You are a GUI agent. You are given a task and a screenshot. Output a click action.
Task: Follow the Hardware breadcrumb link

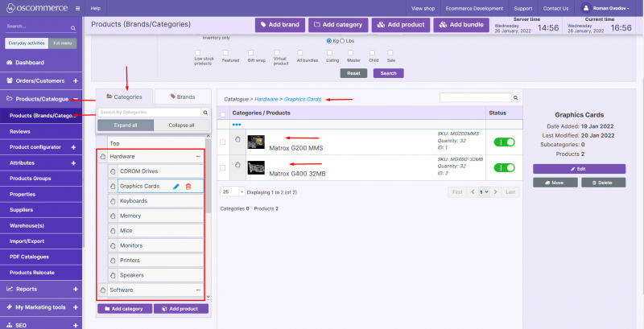tap(266, 99)
